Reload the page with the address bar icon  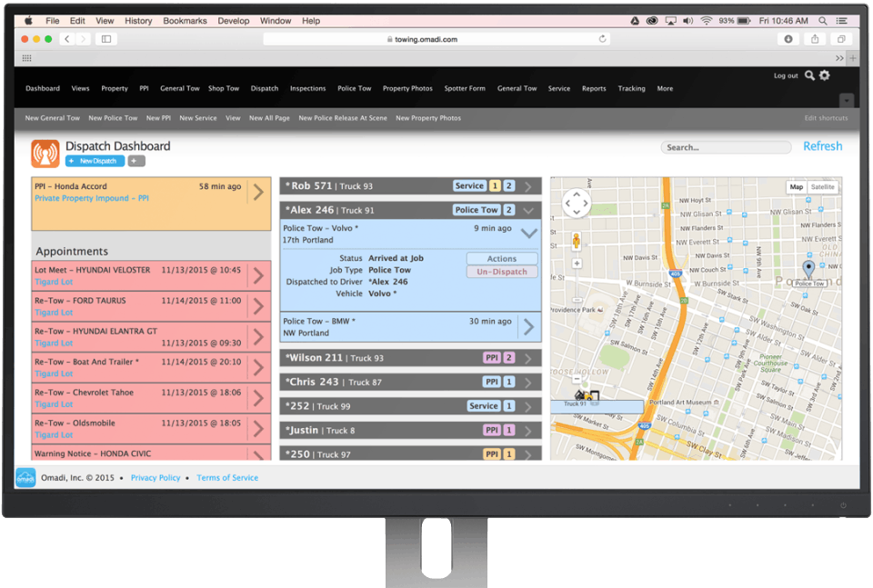(602, 39)
